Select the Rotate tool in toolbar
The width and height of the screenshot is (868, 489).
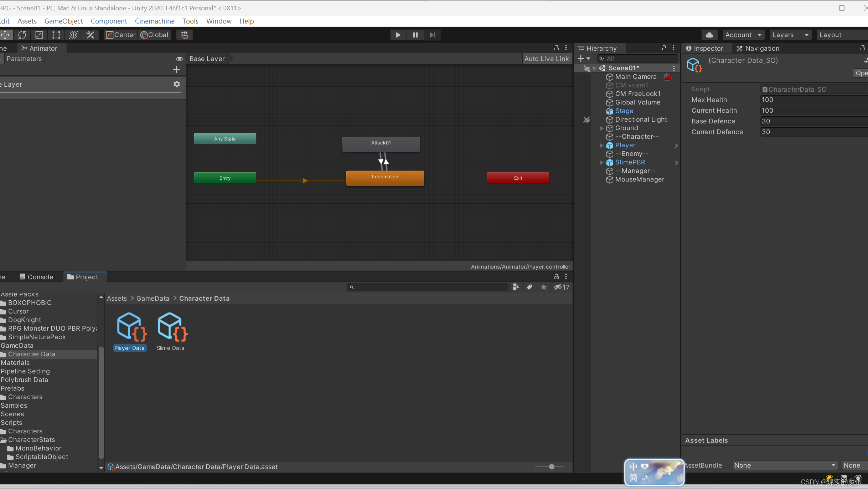22,35
